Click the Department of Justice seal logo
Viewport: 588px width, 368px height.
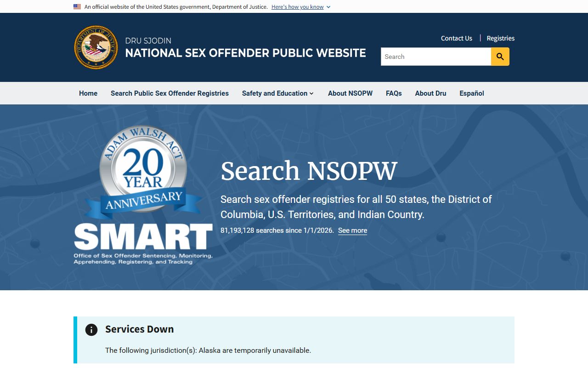(x=96, y=47)
